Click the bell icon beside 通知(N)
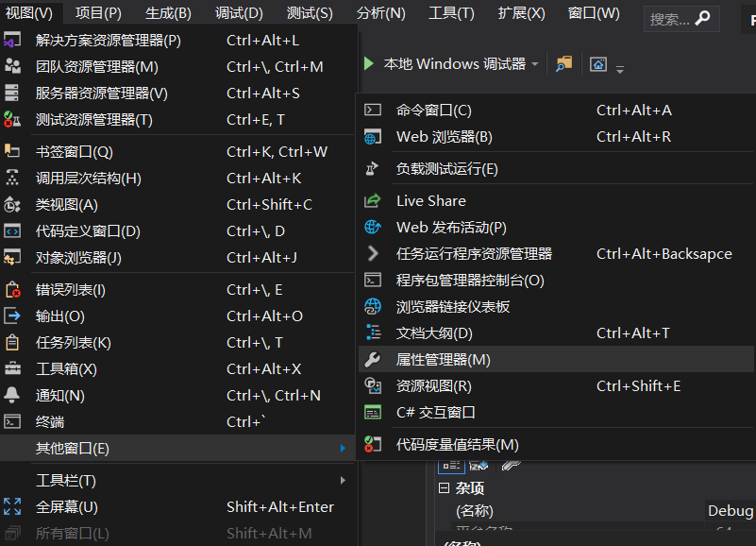756x546 pixels. tap(11, 395)
